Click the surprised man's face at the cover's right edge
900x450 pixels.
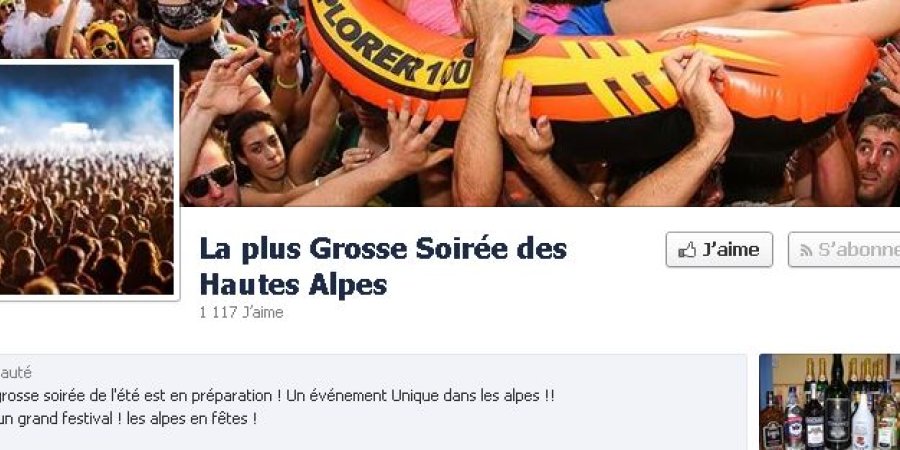pos(876,156)
